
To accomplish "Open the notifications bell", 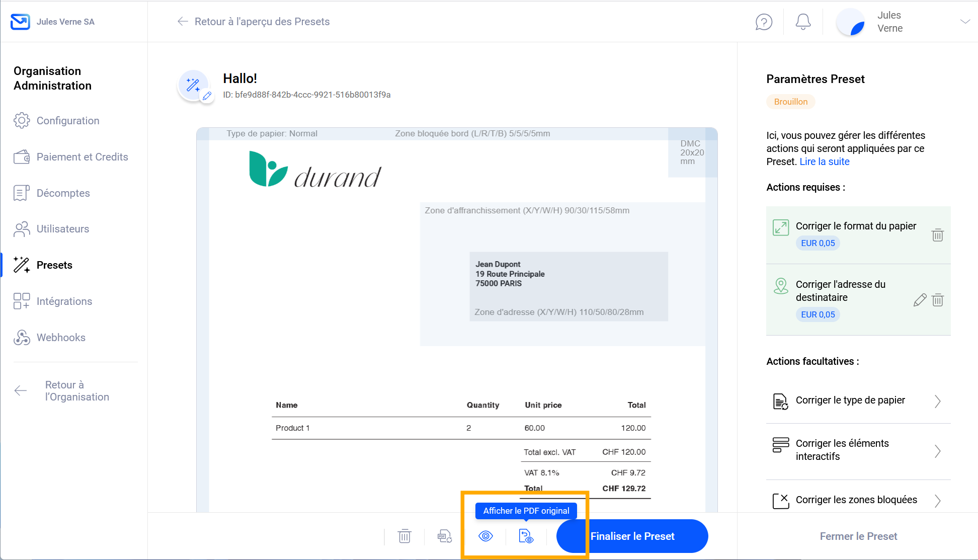I will tap(803, 22).
